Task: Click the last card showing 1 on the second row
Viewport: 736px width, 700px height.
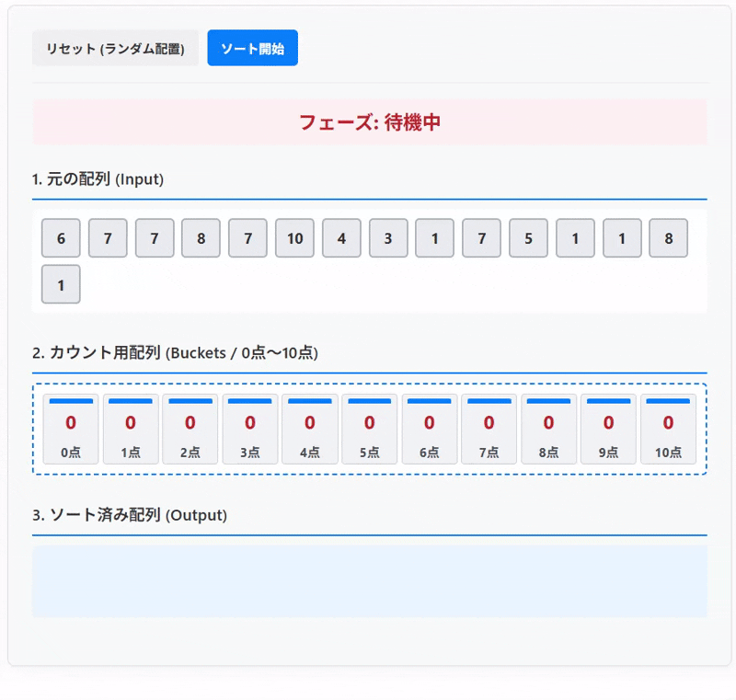Action: pos(61,284)
